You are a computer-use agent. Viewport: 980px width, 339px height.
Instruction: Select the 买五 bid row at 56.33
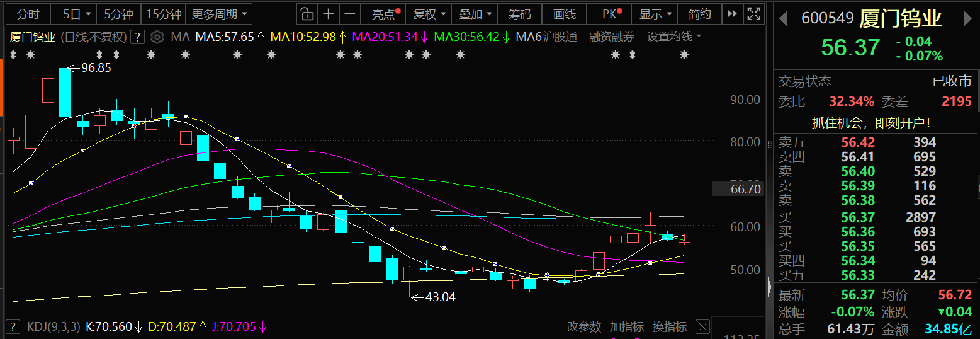click(x=876, y=275)
